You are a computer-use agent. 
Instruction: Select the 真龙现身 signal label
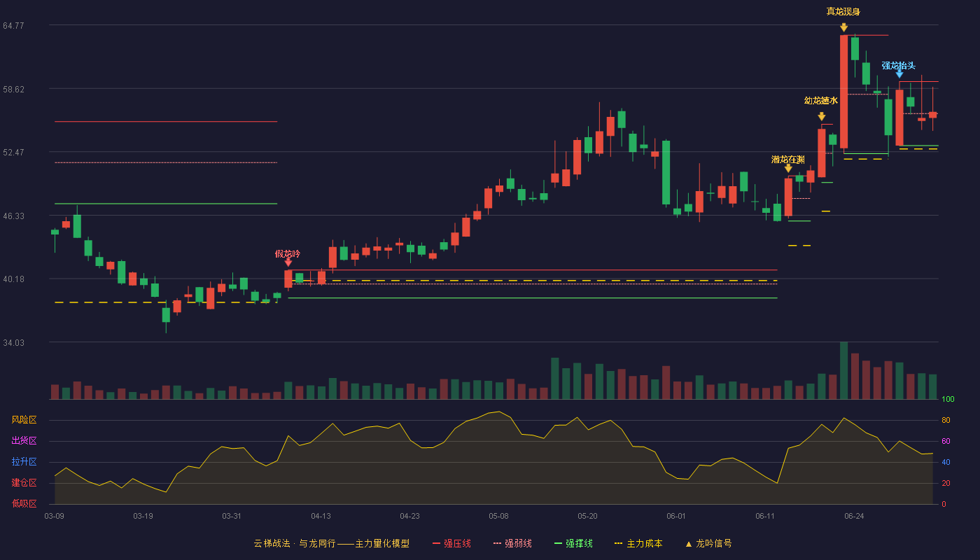tap(843, 11)
